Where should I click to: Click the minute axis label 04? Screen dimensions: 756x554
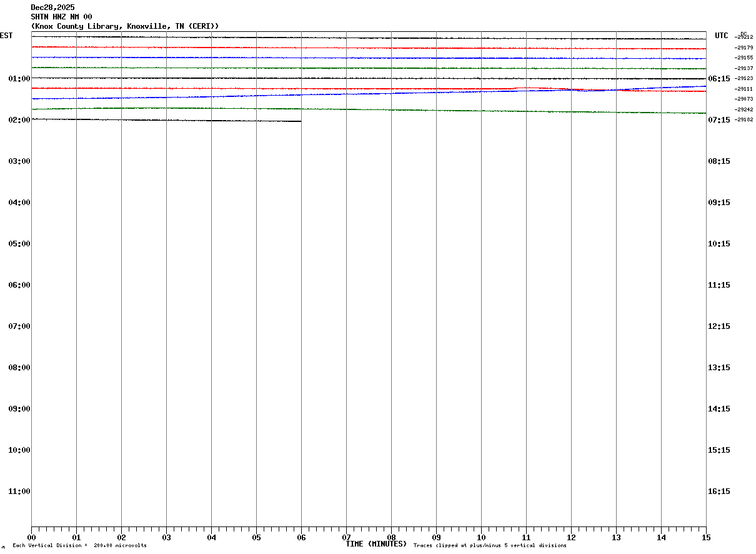tap(211, 538)
